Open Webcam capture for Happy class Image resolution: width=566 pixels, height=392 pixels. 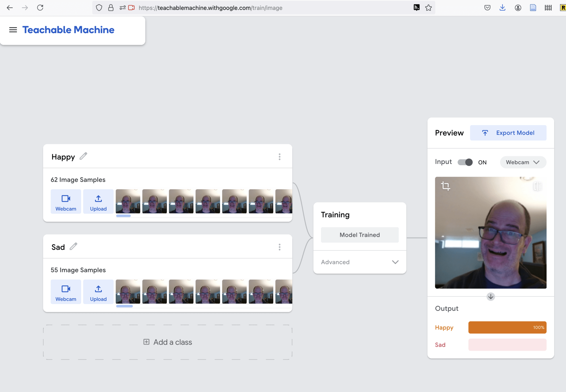click(x=66, y=202)
